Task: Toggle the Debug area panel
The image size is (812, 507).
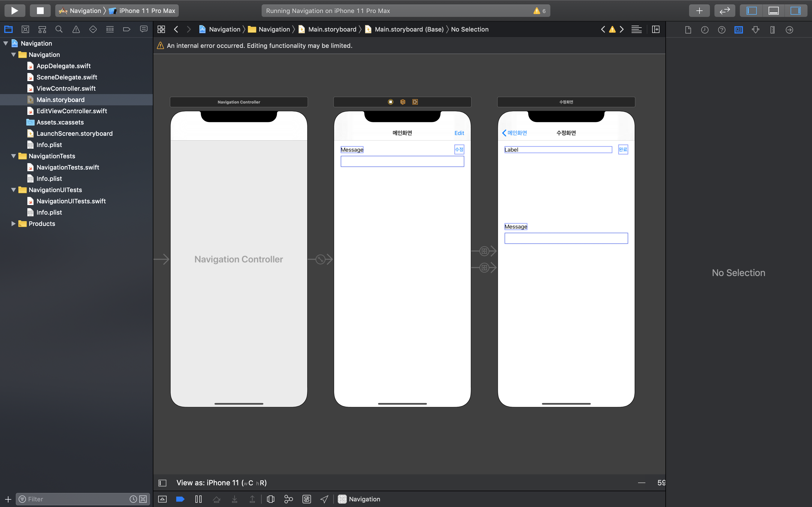Action: (773, 11)
